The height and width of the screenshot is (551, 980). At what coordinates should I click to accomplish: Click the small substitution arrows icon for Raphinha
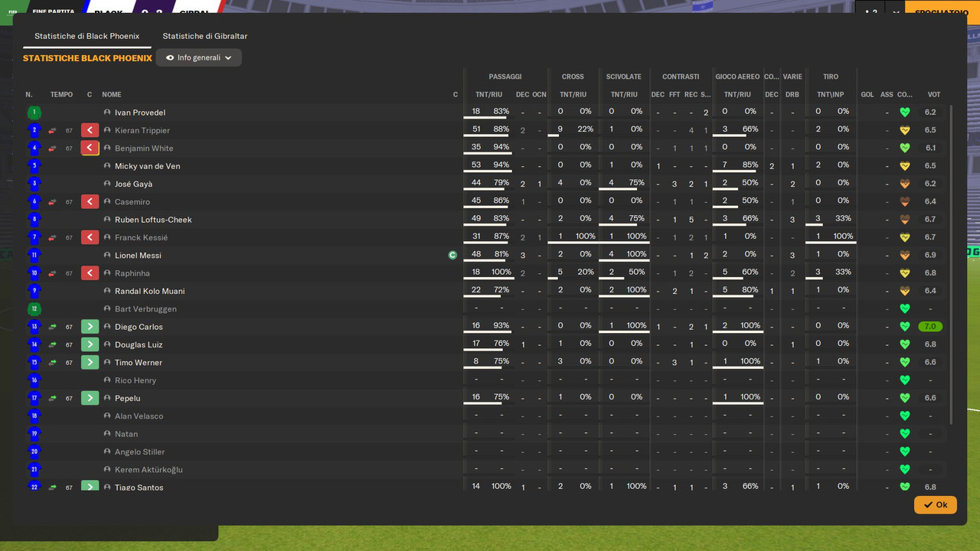pos(53,273)
